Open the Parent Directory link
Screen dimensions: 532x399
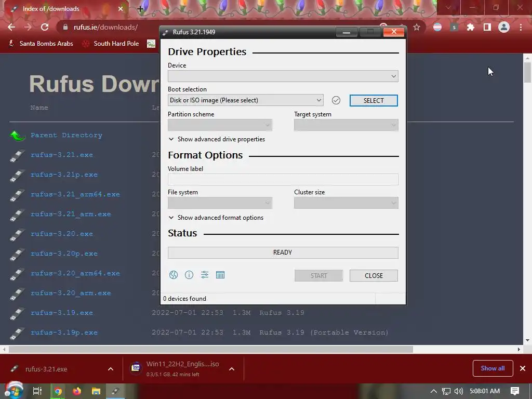[66, 135]
